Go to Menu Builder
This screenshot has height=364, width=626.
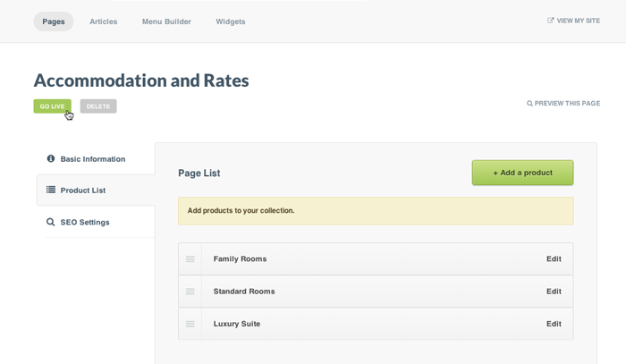coord(166,21)
